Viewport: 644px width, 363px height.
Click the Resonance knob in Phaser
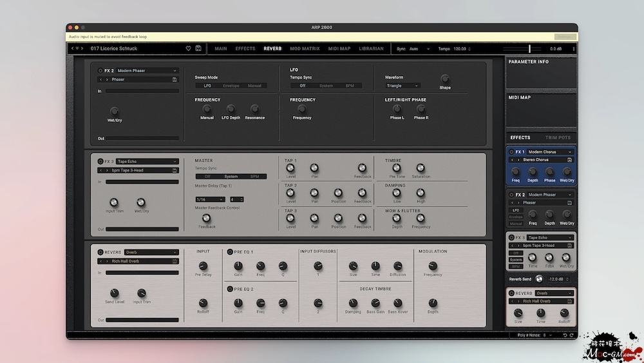click(254, 109)
